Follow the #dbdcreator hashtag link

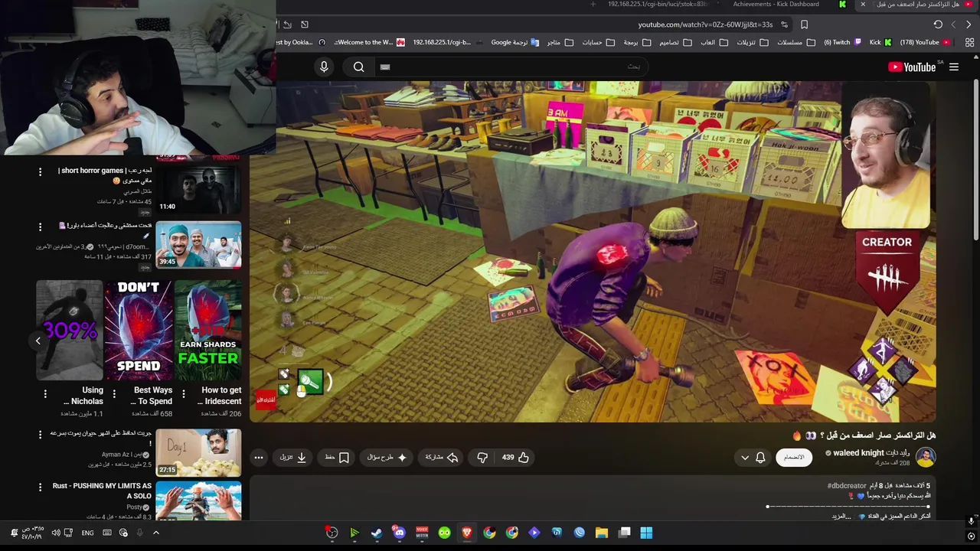847,486
